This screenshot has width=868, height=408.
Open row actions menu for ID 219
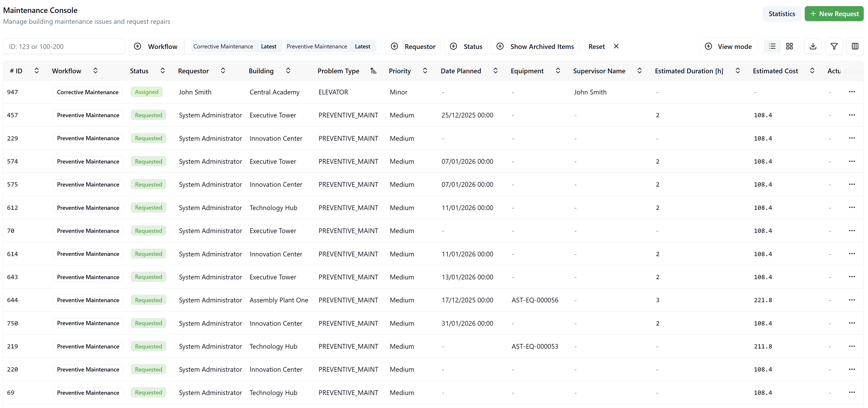[x=852, y=346]
